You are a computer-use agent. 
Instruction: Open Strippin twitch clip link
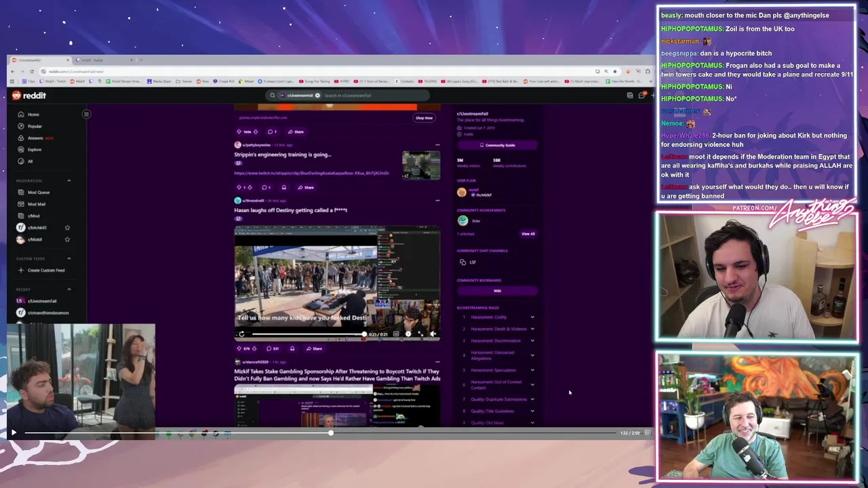click(311, 173)
